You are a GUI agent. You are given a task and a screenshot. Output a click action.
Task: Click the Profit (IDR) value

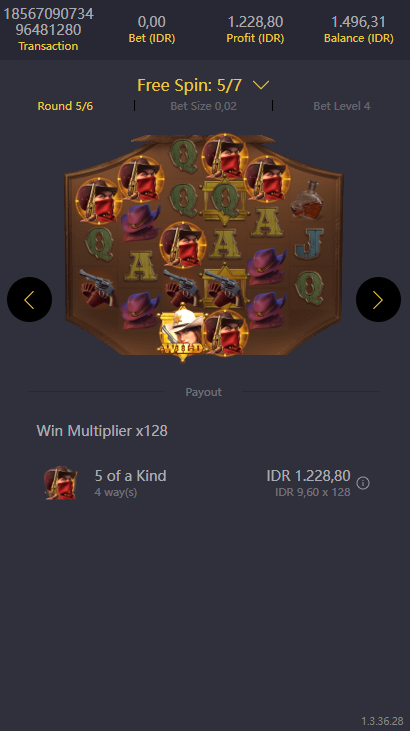pyautogui.click(x=255, y=21)
